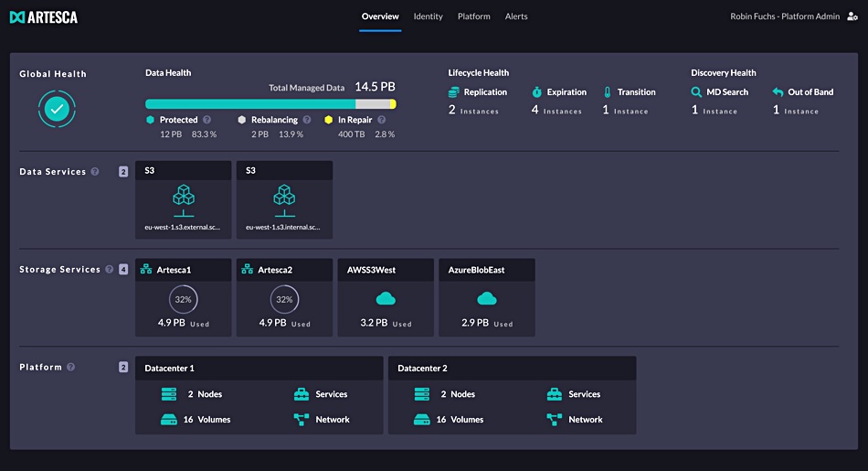Open help icon next to Rebalancing
The image size is (868, 471).
click(307, 120)
